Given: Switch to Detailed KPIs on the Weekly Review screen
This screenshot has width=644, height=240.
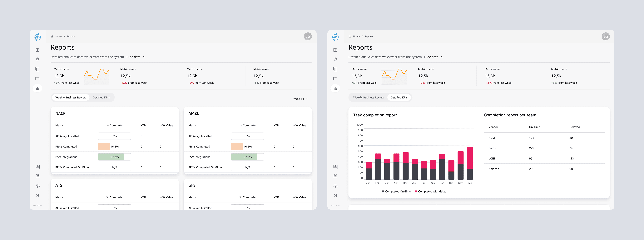Looking at the screenshot, I should coord(101,97).
